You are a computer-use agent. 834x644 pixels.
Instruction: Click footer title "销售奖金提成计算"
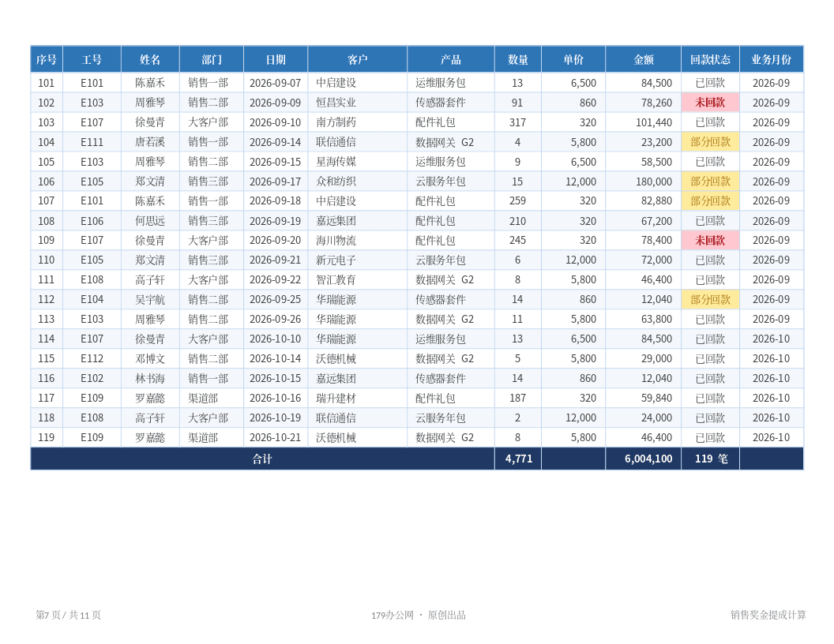click(768, 615)
